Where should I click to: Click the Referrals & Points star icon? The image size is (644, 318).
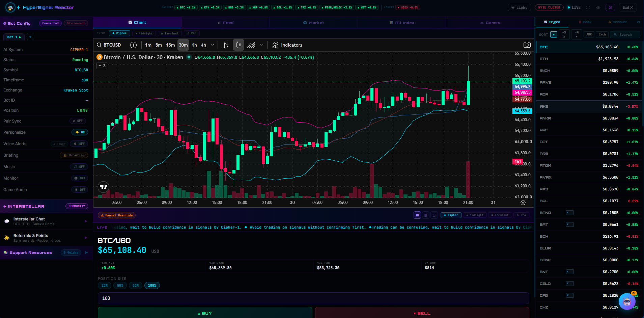click(x=7, y=238)
